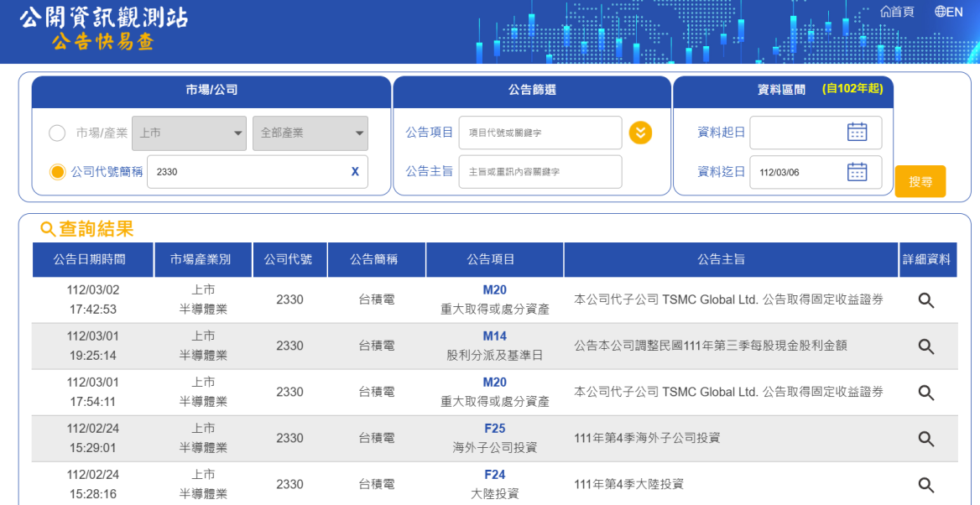
Task: Clear company code with the X icon
Action: point(355,172)
